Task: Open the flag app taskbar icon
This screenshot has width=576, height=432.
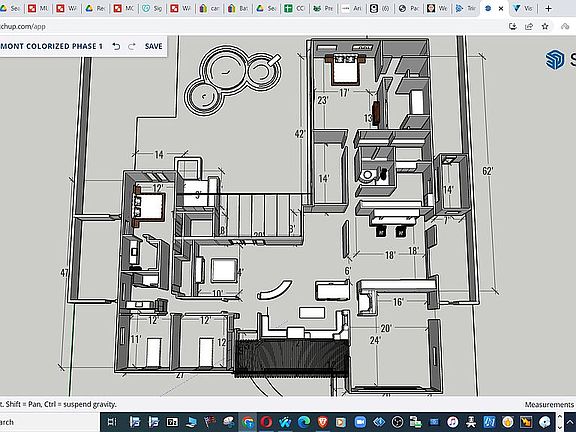Action: click(x=209, y=422)
